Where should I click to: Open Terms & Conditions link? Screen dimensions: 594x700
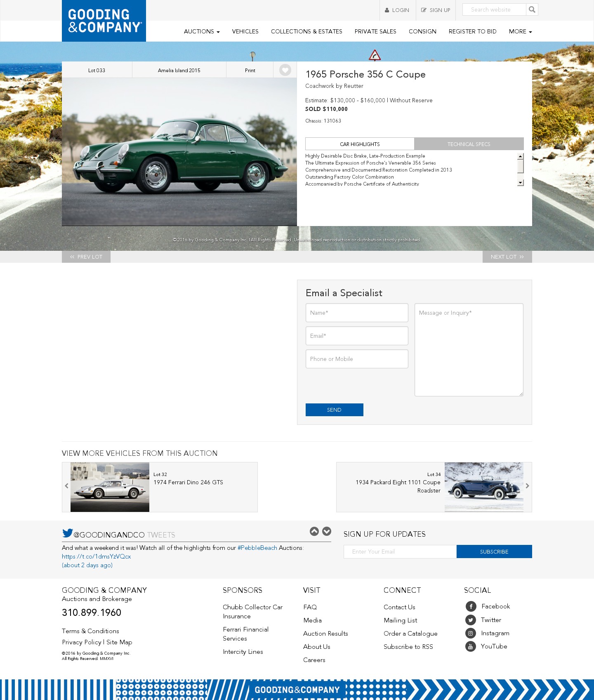click(x=90, y=631)
